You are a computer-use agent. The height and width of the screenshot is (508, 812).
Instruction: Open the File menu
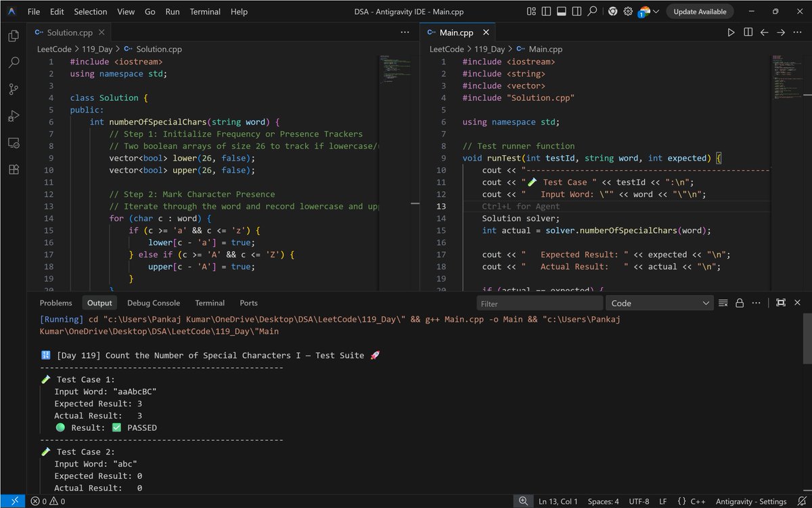(x=34, y=12)
